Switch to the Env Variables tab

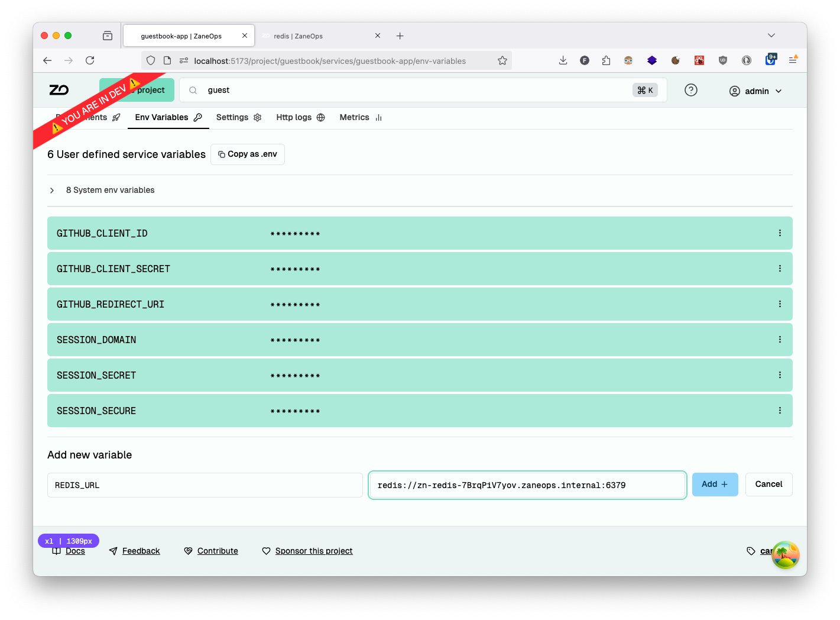pos(168,117)
